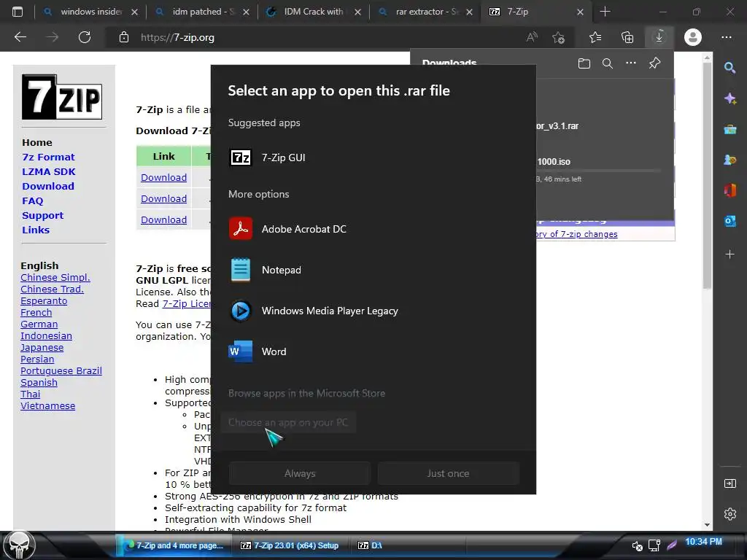Viewport: 747px width, 560px height.
Task: Click the .iso download progress bar
Action: (598, 170)
